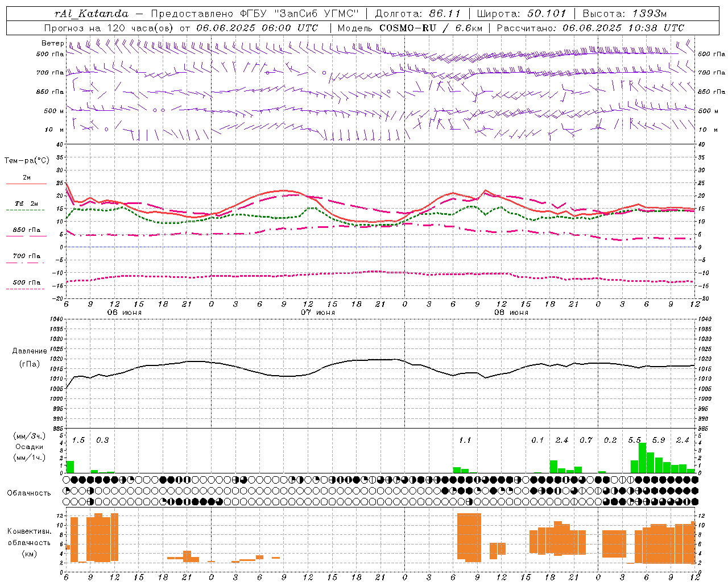
Task: Click the Тем-ра(°C) axis label
Action: 27,161
